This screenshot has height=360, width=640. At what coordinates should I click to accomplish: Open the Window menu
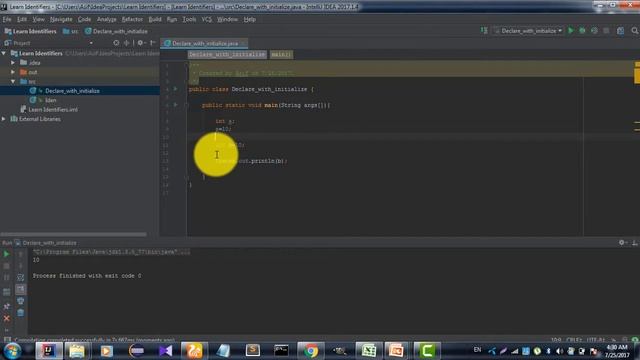coord(227,19)
